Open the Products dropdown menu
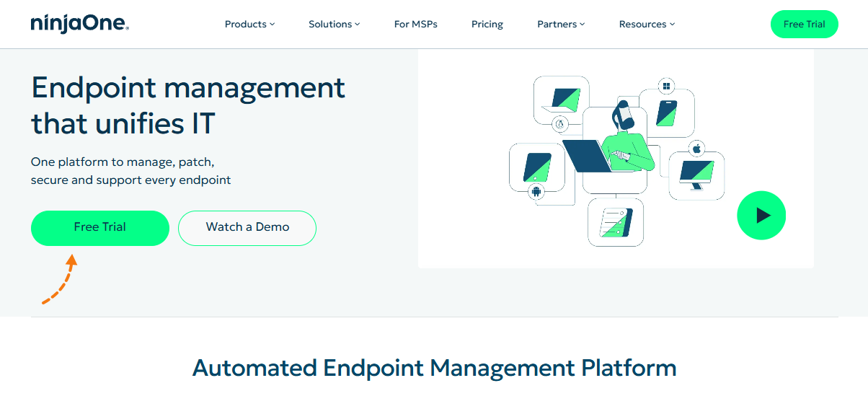 [x=249, y=24]
